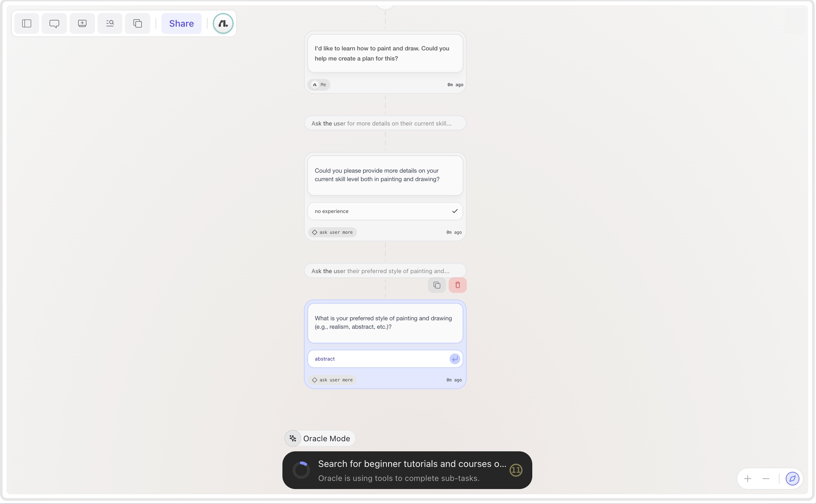Zoom in with the plus button

747,479
